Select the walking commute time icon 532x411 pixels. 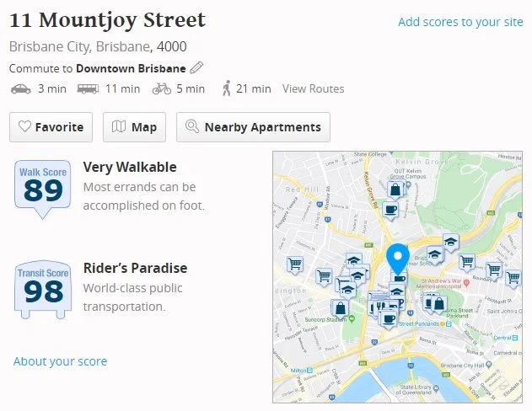point(227,88)
